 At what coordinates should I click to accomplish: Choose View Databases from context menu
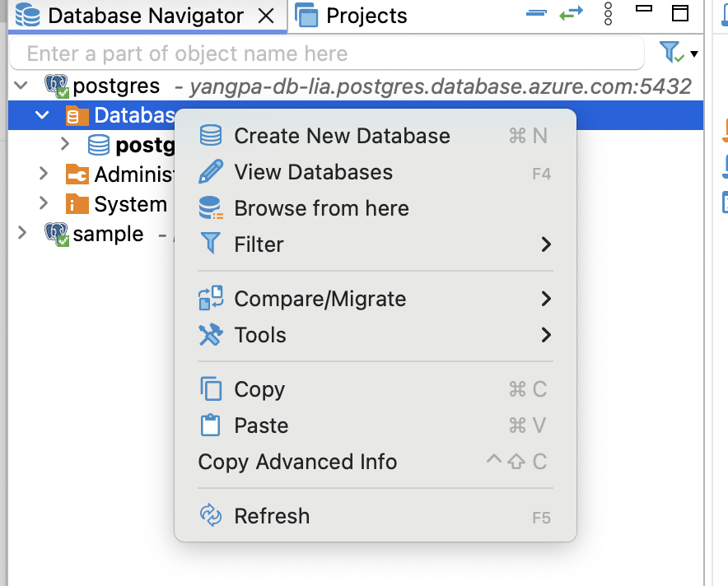click(376, 172)
